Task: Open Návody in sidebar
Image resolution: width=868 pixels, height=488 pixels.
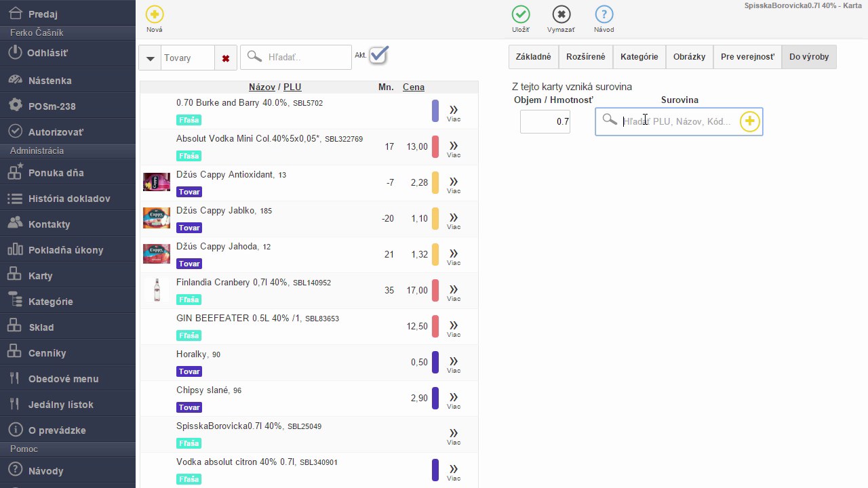Action: tap(68, 470)
